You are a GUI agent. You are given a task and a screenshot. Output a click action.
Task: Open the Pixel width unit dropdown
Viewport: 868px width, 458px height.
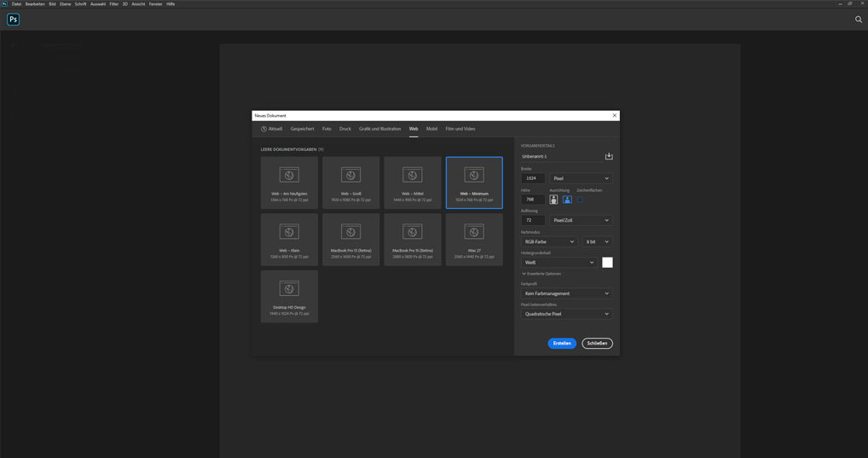tap(582, 178)
